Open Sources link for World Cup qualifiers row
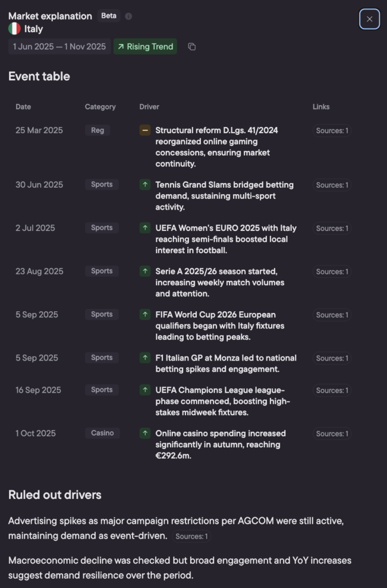 coord(332,315)
